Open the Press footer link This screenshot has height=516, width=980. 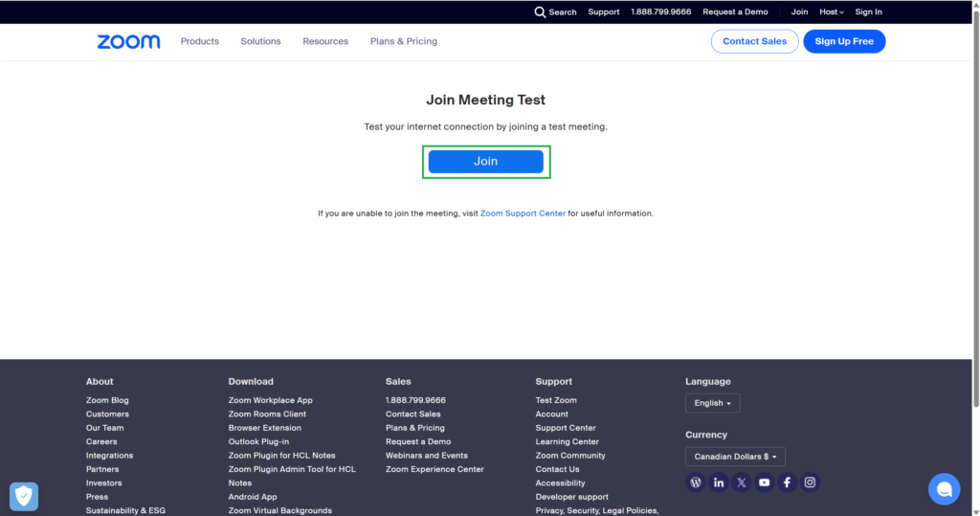tap(97, 497)
